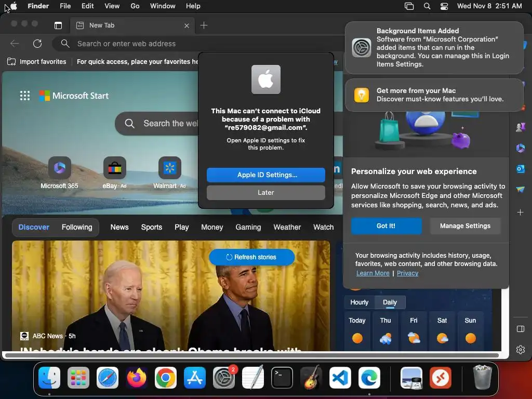Dismiss iCloud dialog with Later
This screenshot has width=532, height=399.
click(x=266, y=192)
